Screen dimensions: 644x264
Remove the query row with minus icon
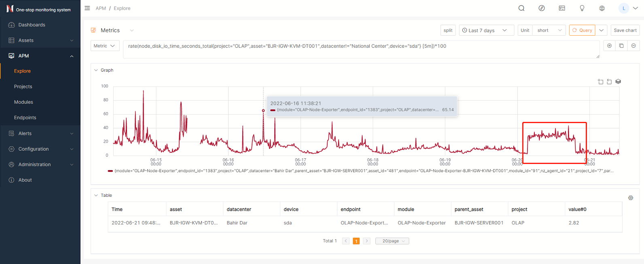click(633, 46)
